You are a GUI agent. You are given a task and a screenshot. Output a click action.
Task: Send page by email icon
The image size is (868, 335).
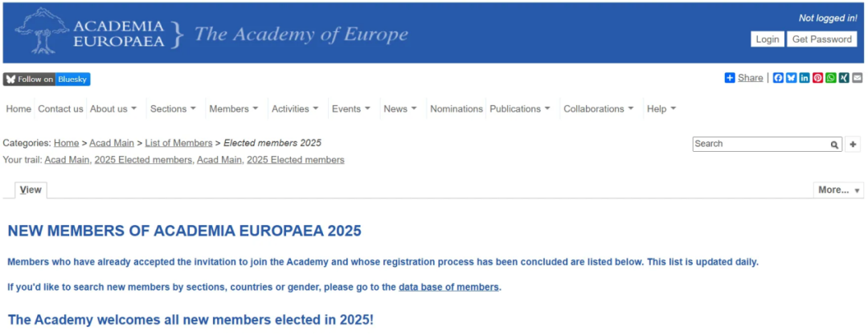point(857,78)
